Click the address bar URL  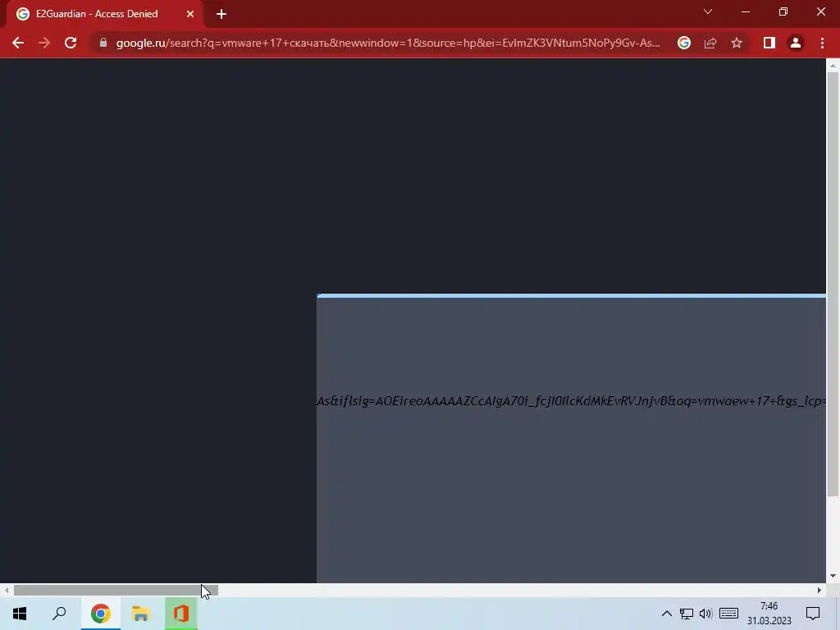(388, 43)
